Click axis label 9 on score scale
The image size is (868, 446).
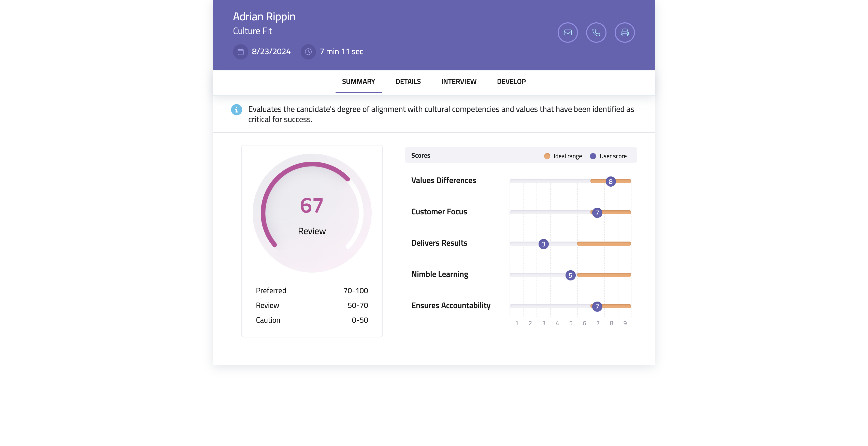[x=625, y=323]
